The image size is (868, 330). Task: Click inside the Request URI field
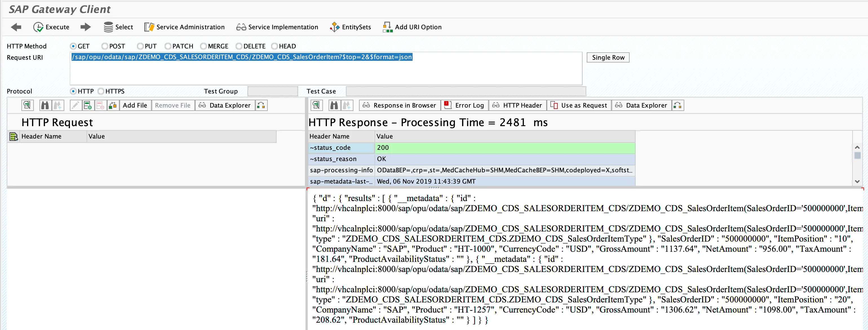[x=325, y=71]
